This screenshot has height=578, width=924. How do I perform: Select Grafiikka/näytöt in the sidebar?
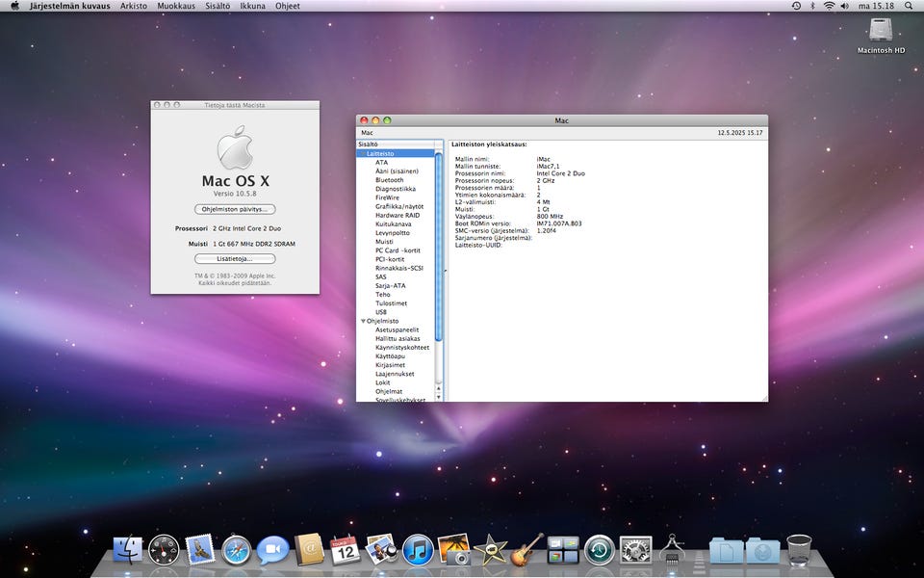click(x=398, y=206)
